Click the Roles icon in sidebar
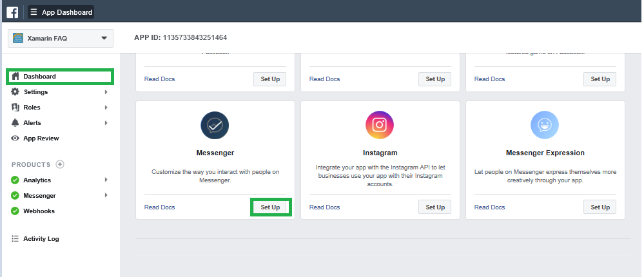 pos(15,107)
